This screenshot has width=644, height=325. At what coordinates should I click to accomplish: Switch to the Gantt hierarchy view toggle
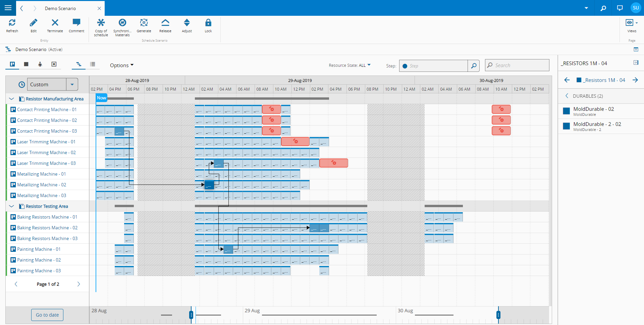tap(79, 64)
